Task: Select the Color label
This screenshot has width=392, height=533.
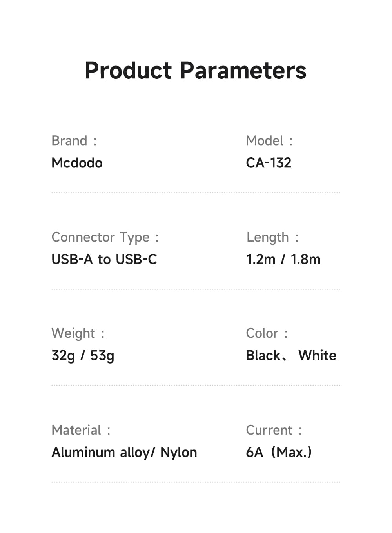Action: (x=262, y=333)
